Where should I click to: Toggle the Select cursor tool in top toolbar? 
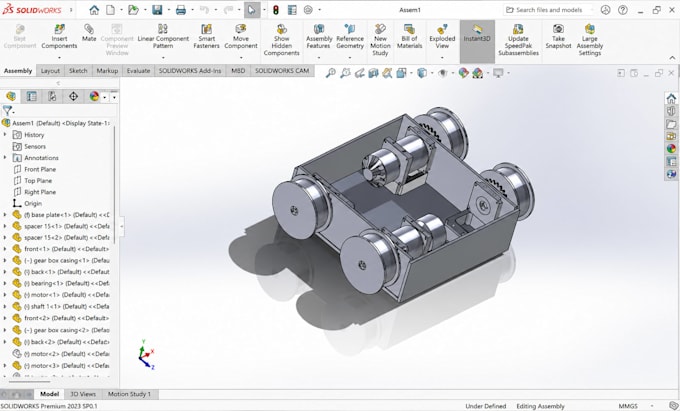[x=252, y=10]
